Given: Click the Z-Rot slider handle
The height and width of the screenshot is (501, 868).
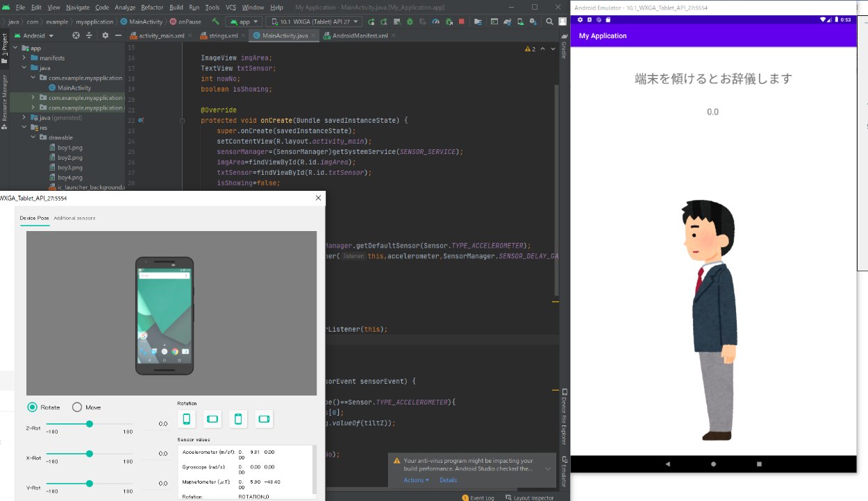Looking at the screenshot, I should tap(90, 424).
